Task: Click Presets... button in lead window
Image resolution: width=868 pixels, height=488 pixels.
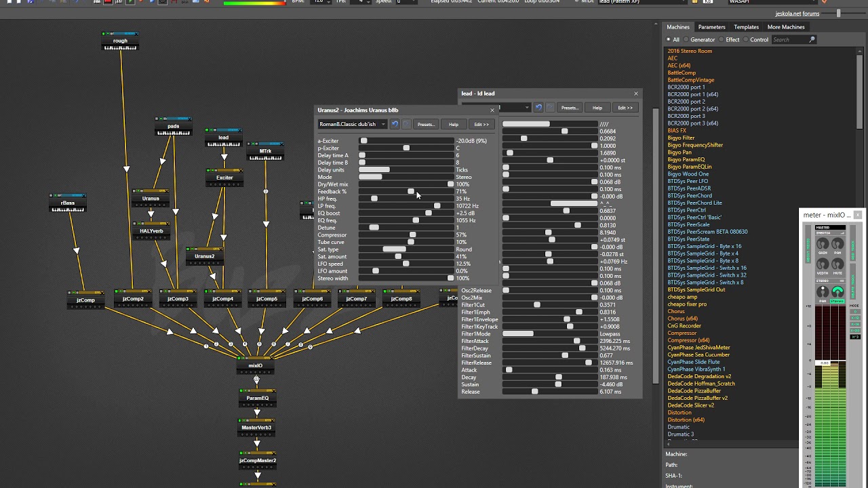Action: click(570, 107)
